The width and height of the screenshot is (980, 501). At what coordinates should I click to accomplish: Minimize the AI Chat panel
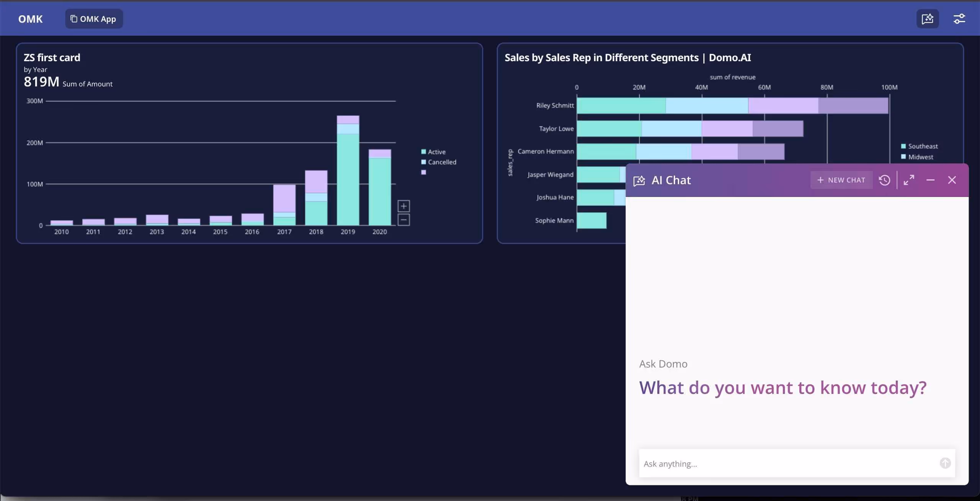[930, 180]
